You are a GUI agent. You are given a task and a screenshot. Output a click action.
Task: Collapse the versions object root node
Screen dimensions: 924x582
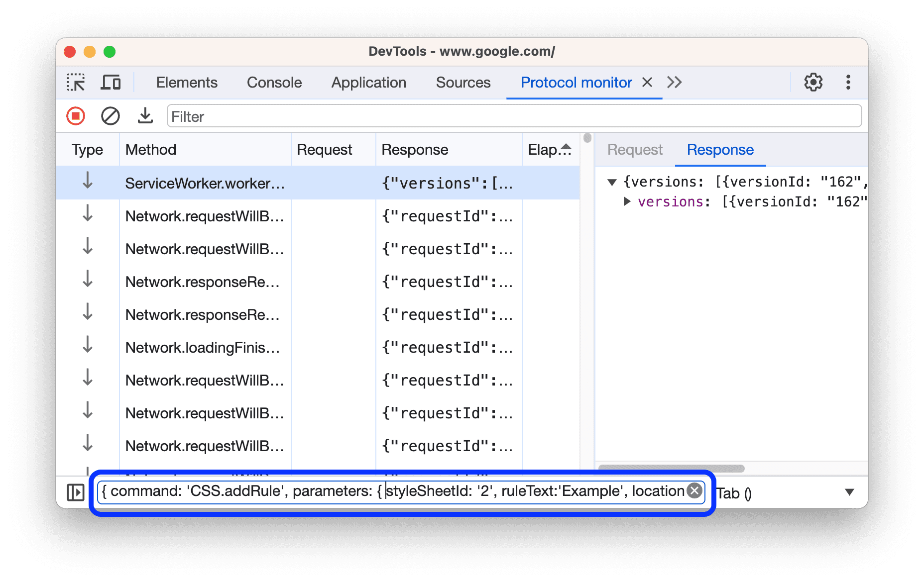point(612,182)
